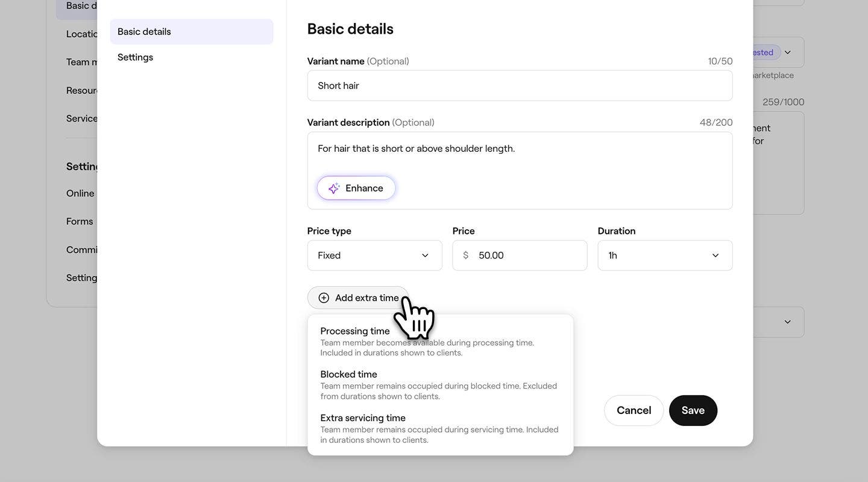Click the dollar sign in Price field
The height and width of the screenshot is (482, 868).
pyautogui.click(x=465, y=255)
